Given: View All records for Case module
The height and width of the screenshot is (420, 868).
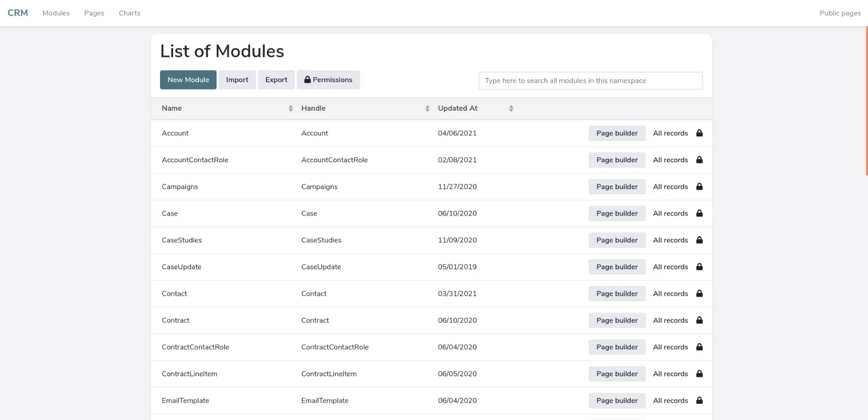Looking at the screenshot, I should click(671, 213).
